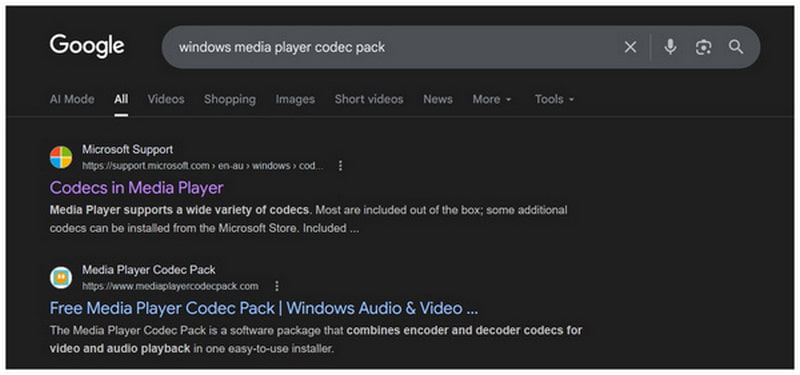800x375 pixels.
Task: Select the All results tab
Action: click(x=121, y=99)
